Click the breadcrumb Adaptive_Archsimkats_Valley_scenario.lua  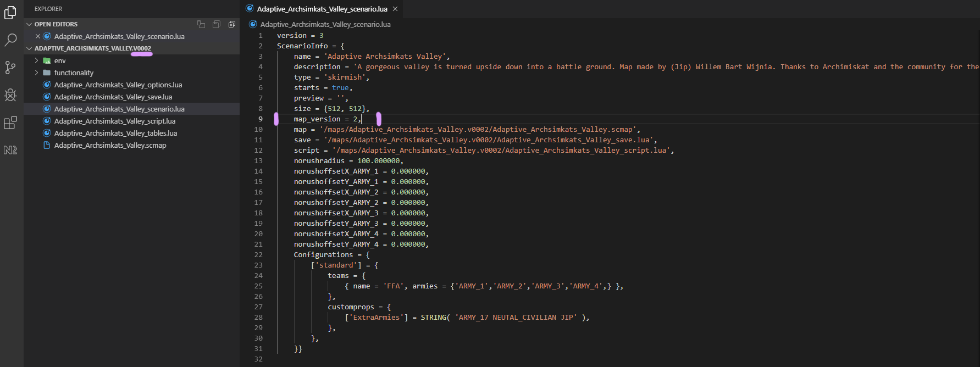[x=325, y=24]
